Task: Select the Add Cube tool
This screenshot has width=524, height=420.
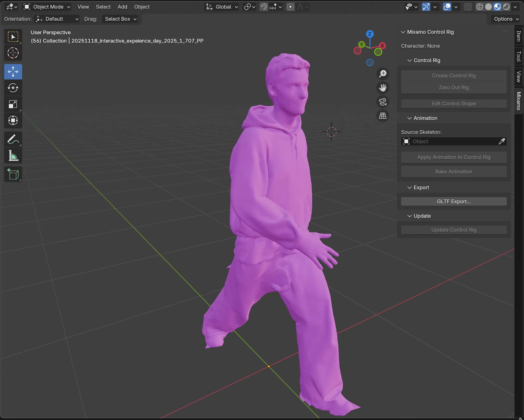Action: pos(13,174)
